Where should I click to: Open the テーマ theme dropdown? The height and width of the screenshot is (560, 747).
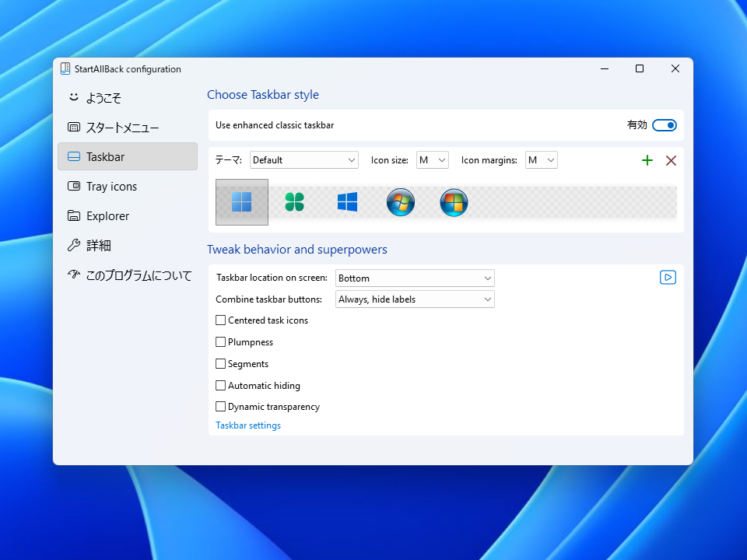304,160
